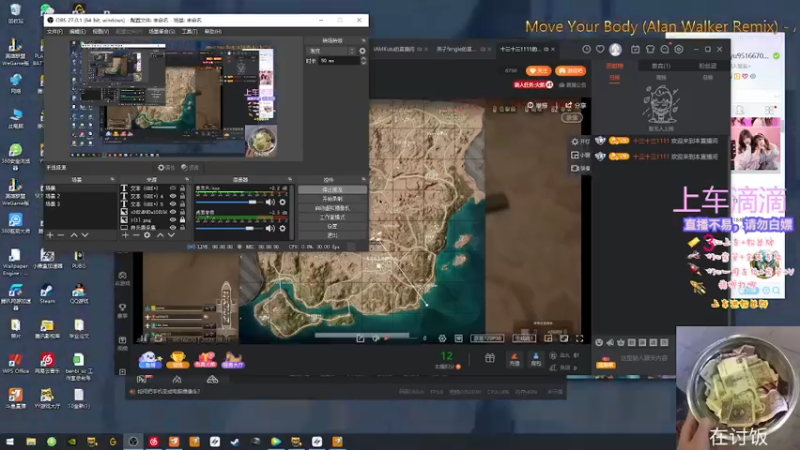Click orange 关注 follow button
Image resolution: width=800 pixels, height=450 pixels.
pyautogui.click(x=538, y=71)
